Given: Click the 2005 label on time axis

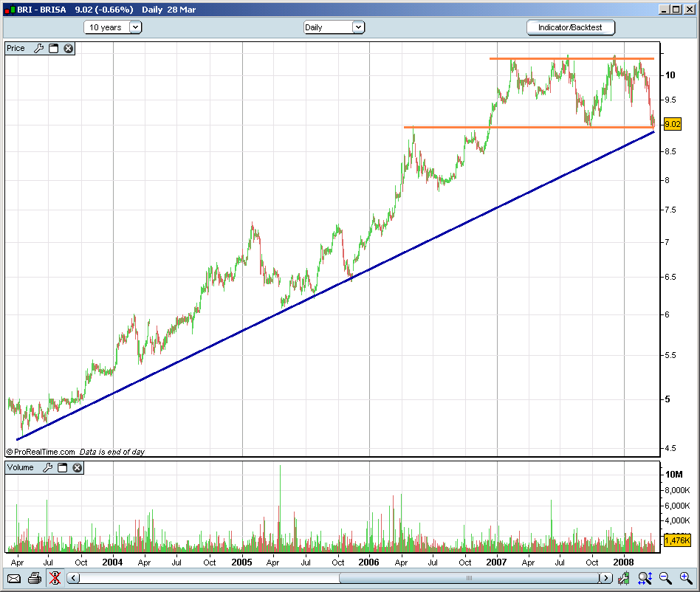Looking at the screenshot, I should pos(241,562).
